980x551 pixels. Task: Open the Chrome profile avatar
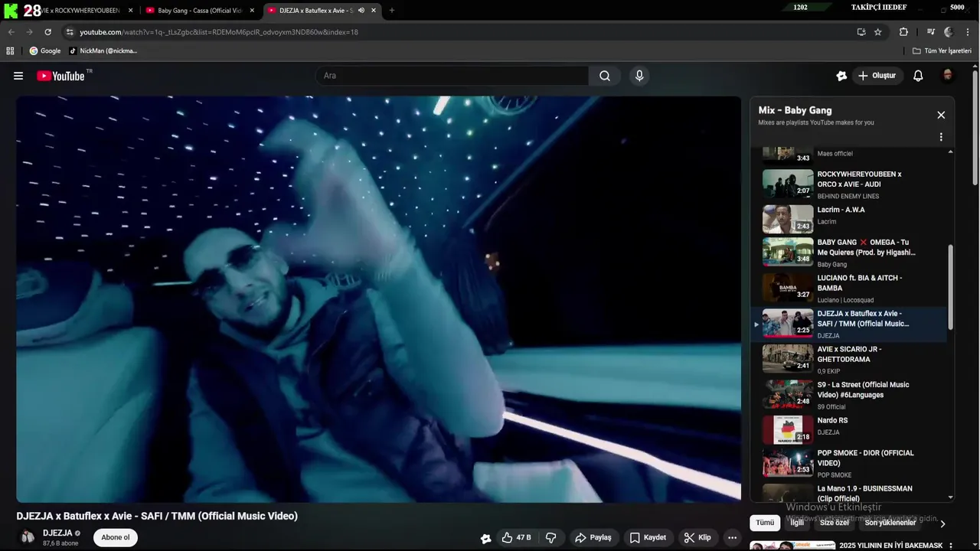click(x=949, y=32)
